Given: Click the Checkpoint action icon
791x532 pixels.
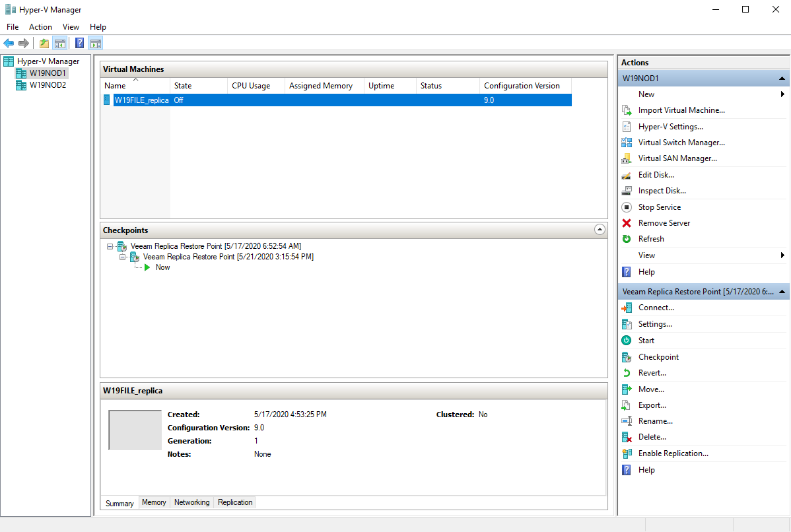Looking at the screenshot, I should pyautogui.click(x=627, y=357).
